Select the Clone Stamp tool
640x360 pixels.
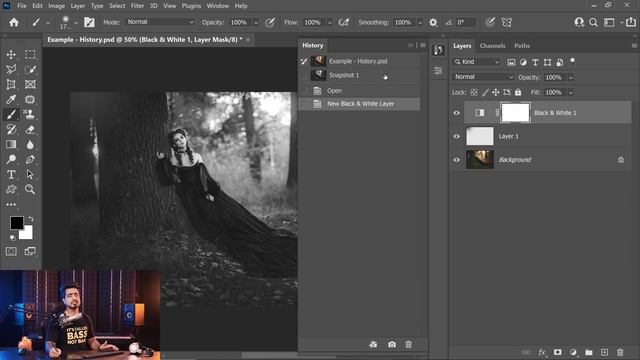click(30, 114)
